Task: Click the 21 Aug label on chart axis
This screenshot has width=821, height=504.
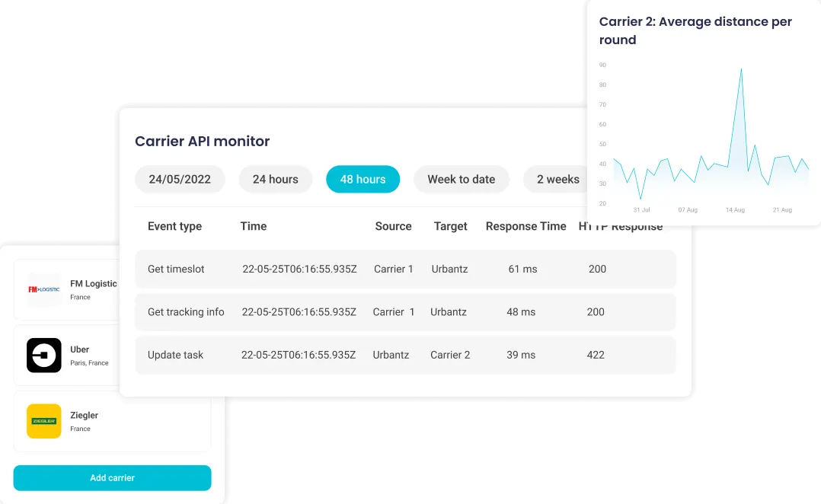Action: click(782, 210)
